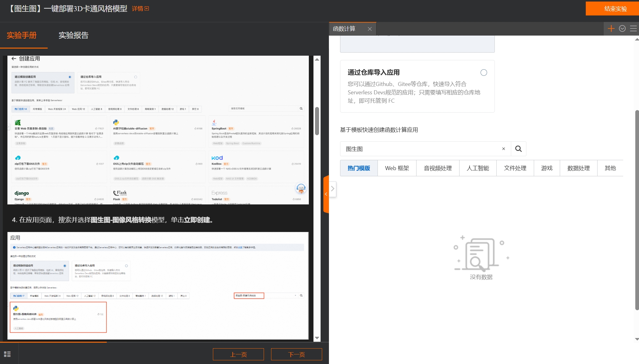Close the 函数计算 tab
This screenshot has height=364, width=639.
[x=369, y=29]
